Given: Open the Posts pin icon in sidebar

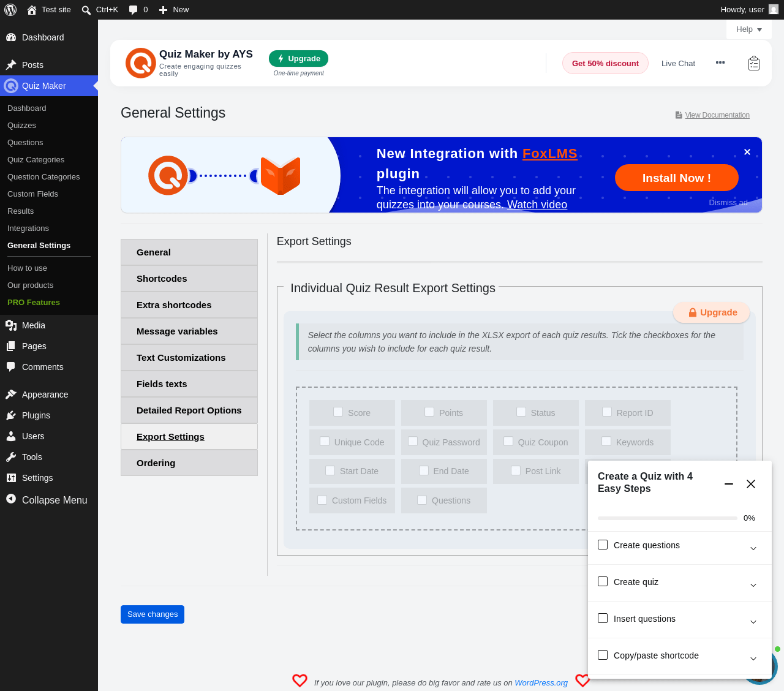Looking at the screenshot, I should pos(11,65).
